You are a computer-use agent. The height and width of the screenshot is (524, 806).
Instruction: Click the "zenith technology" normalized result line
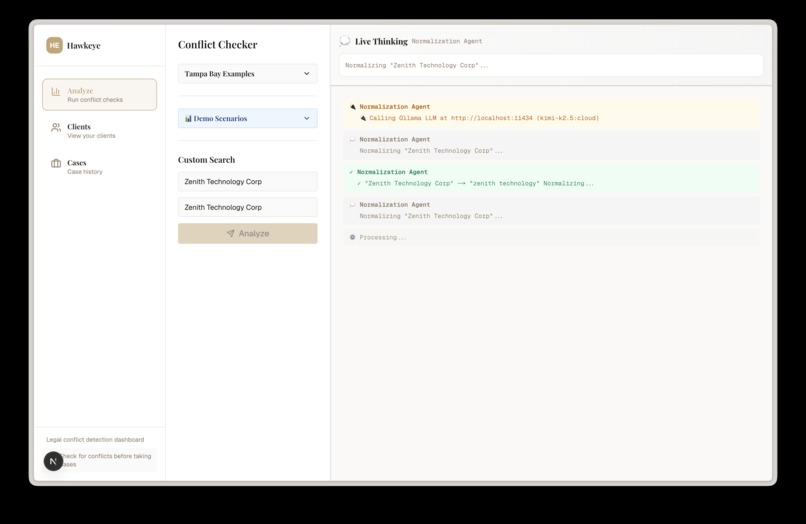pyautogui.click(x=475, y=184)
